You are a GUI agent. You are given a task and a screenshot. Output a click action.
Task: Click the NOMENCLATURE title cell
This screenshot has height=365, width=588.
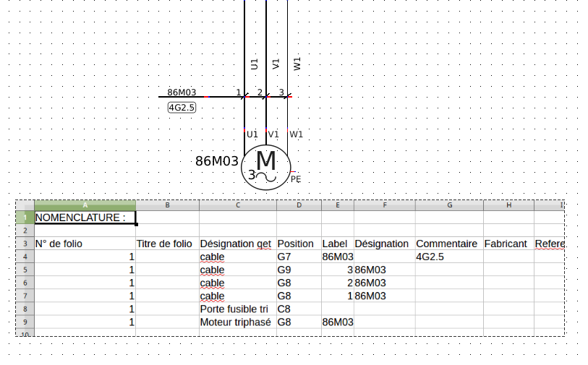click(85, 217)
